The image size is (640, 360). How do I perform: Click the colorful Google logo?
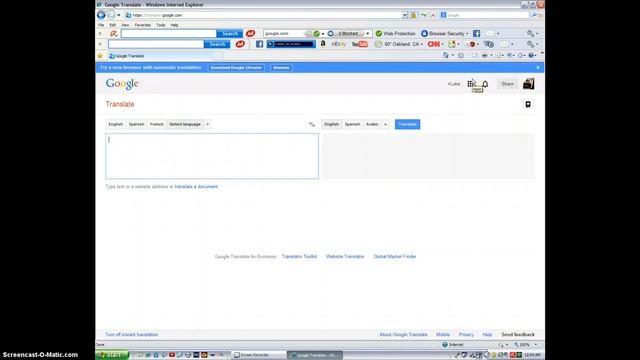(x=122, y=84)
